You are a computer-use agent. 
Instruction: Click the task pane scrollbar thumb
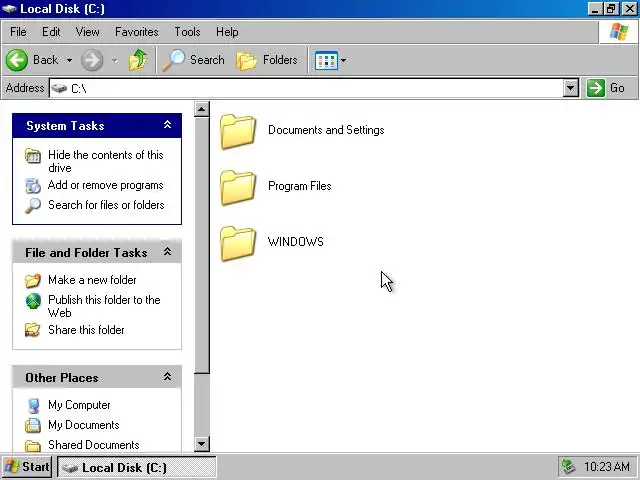pyautogui.click(x=202, y=245)
